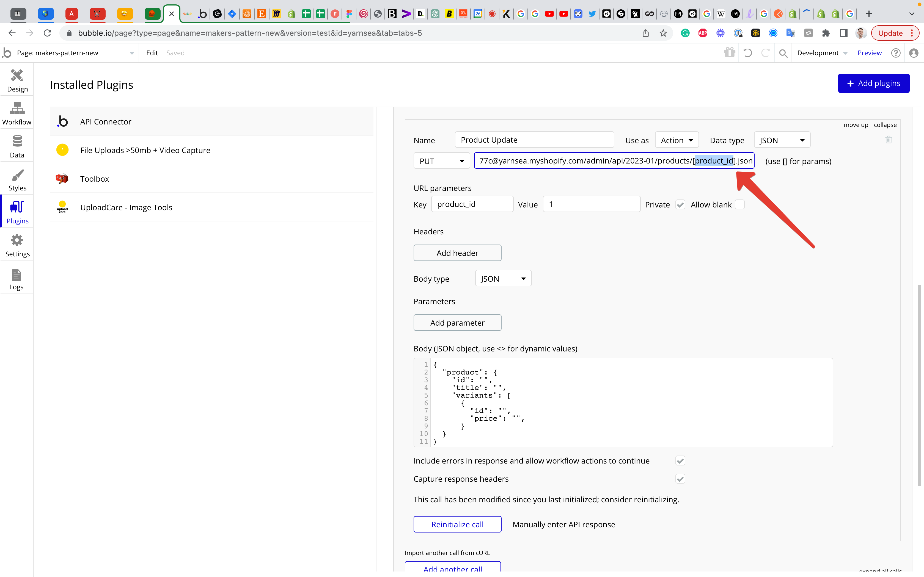Screen dimensions: 924x577
Task: Open the Workflow editor icon
Action: coord(17,113)
